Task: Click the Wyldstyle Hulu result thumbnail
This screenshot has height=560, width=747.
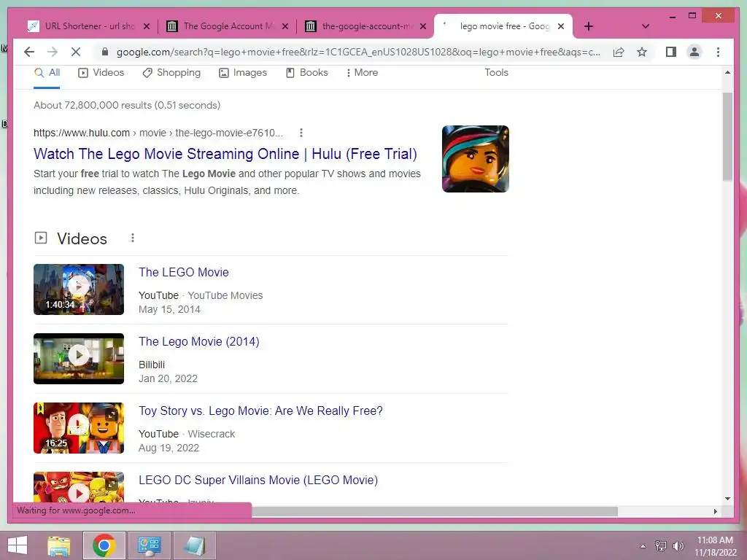Action: 476,159
